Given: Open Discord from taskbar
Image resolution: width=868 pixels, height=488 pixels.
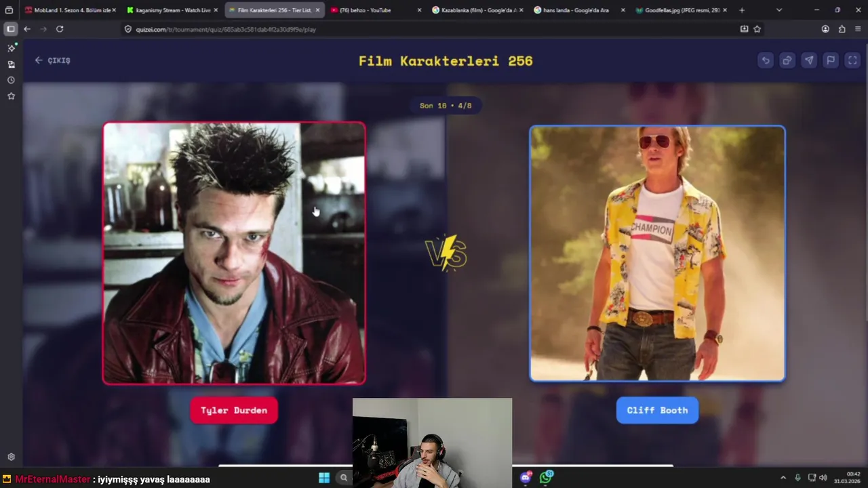Looking at the screenshot, I should (x=526, y=478).
